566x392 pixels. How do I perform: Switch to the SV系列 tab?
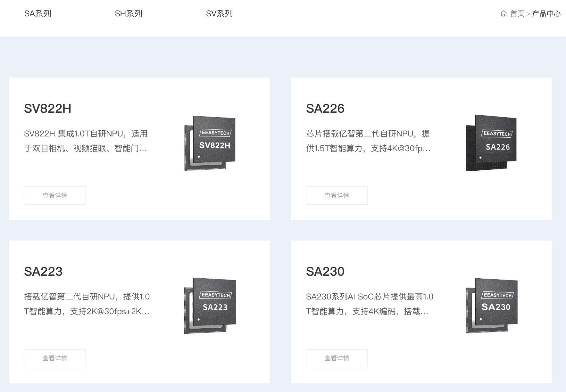click(220, 13)
